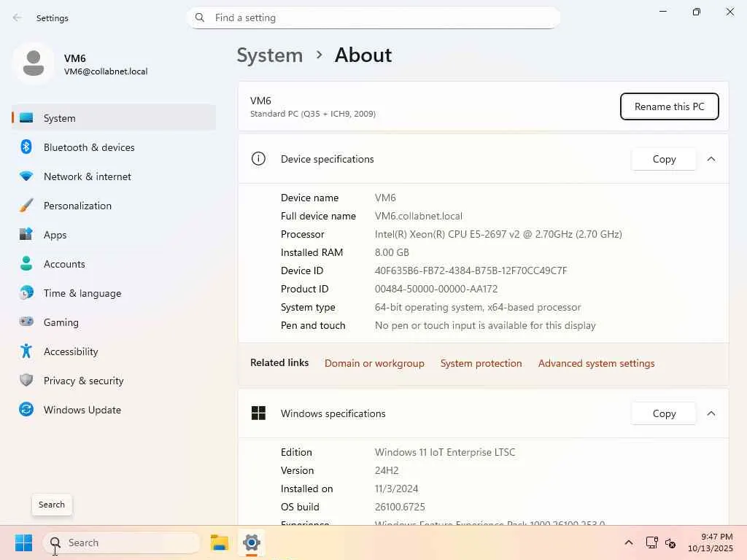Select the Processor value Intel Xeon text

498,234
